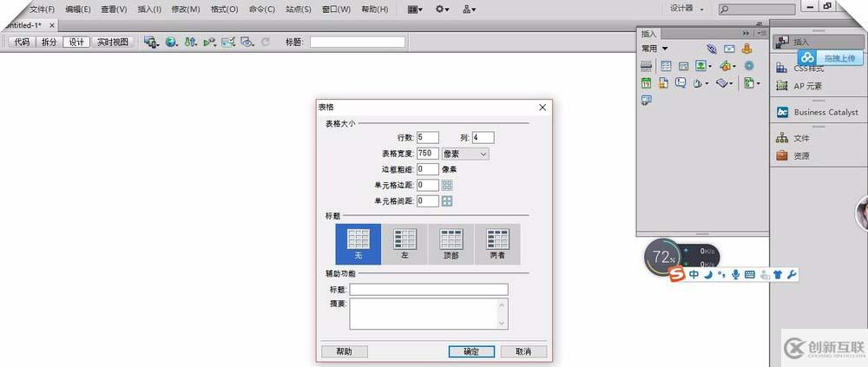Viewport: 868px width, 367px height.
Task: Click the Tag Chooser icon
Action: (x=646, y=100)
